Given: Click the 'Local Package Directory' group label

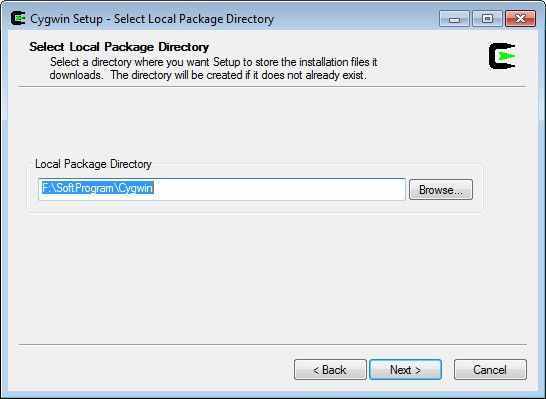Looking at the screenshot, I should (93, 164).
